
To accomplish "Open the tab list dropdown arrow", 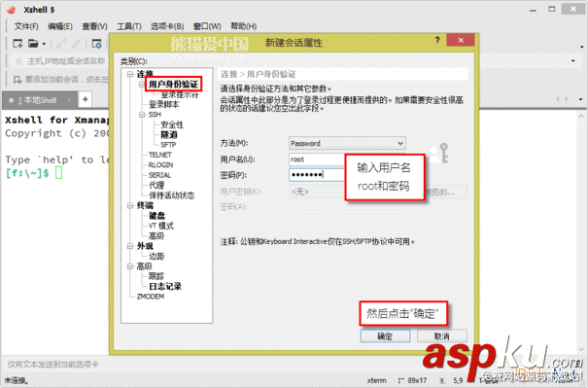I will (581, 99).
